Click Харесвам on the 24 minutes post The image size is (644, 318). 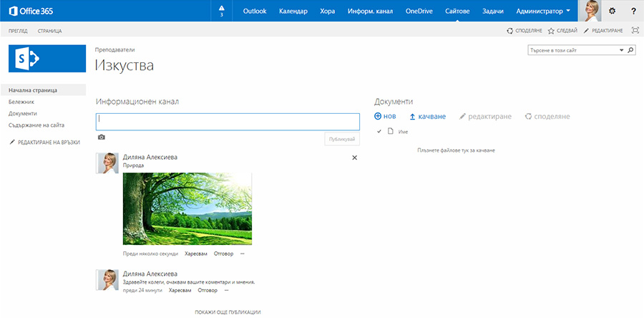pos(180,291)
